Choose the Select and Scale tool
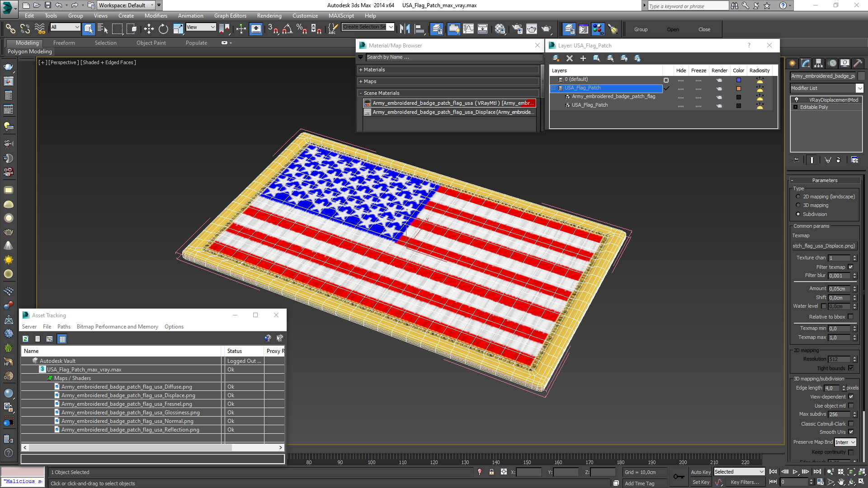 pyautogui.click(x=178, y=29)
